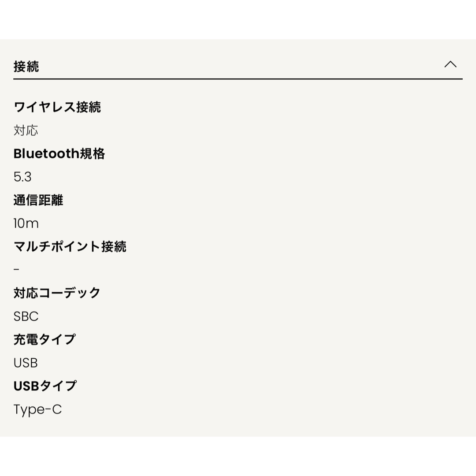Select the 通信距離 label
Image resolution: width=476 pixels, height=476 pixels.
pos(38,200)
